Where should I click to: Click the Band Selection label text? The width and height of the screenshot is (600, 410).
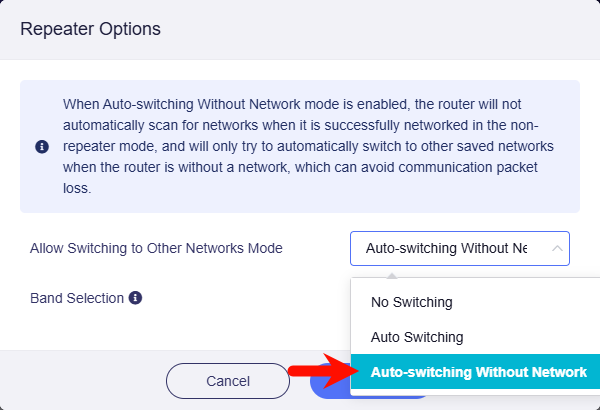[77, 298]
